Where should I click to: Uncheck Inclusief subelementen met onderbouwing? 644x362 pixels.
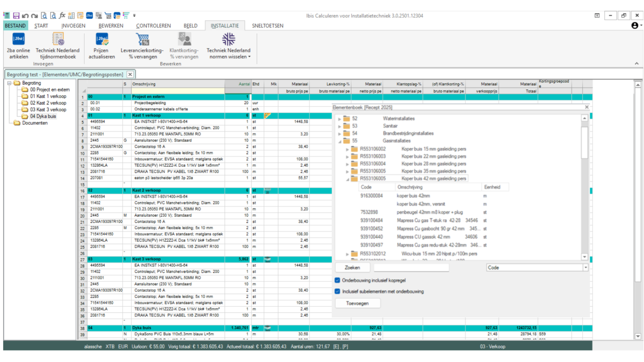tap(337, 292)
